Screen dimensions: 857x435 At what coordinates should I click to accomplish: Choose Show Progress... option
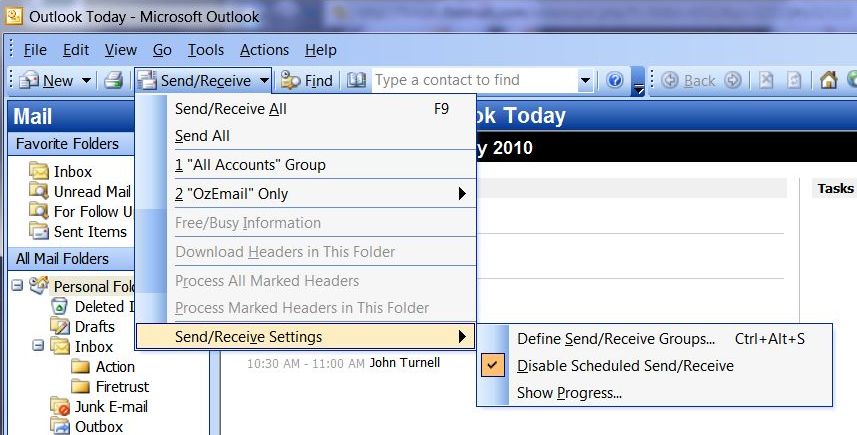click(x=655, y=392)
